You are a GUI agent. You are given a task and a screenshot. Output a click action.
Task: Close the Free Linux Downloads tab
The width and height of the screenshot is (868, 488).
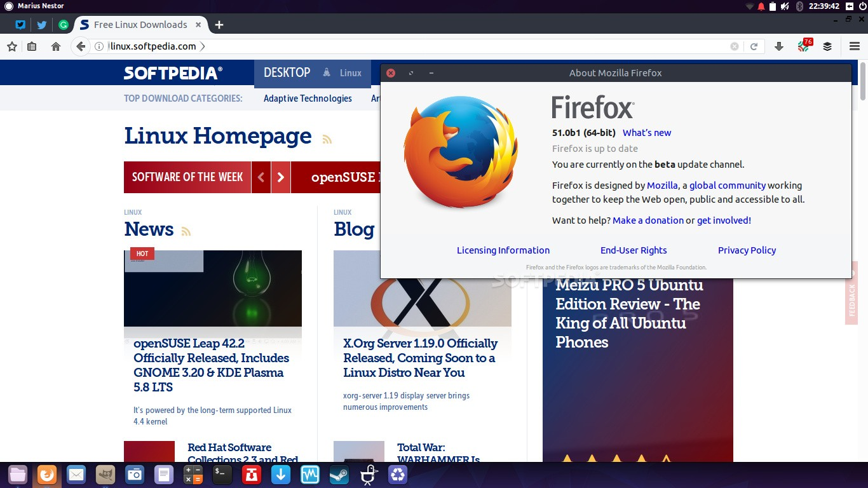[198, 25]
